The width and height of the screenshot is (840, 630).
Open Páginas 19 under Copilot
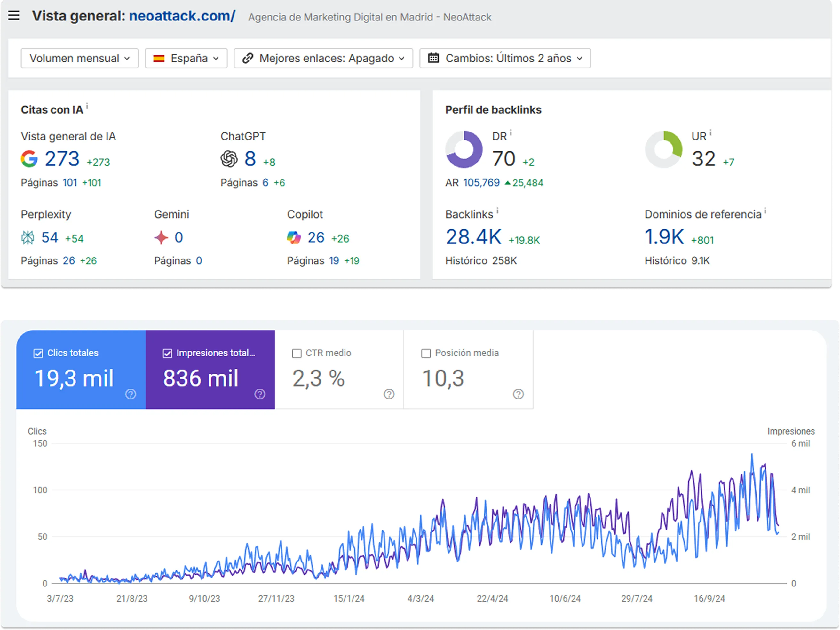334,261
